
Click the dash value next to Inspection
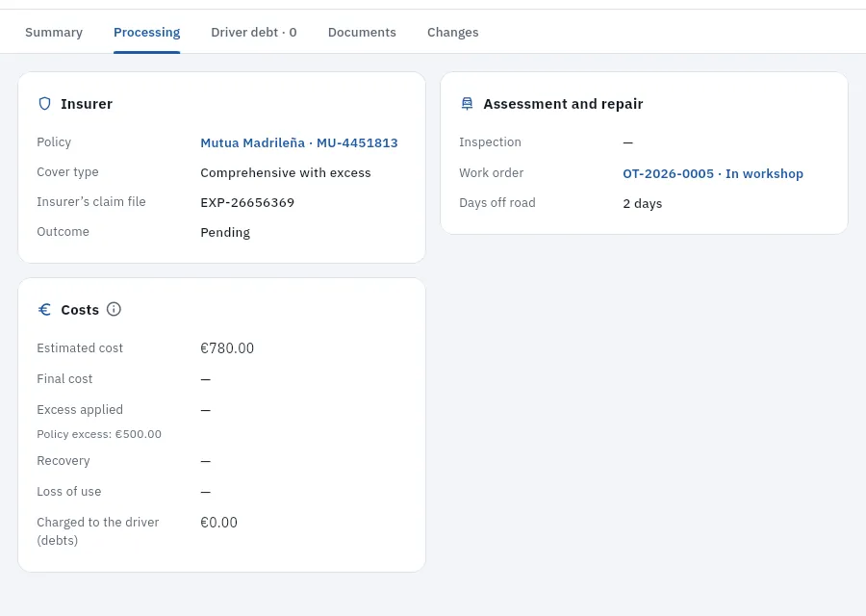pyautogui.click(x=628, y=142)
